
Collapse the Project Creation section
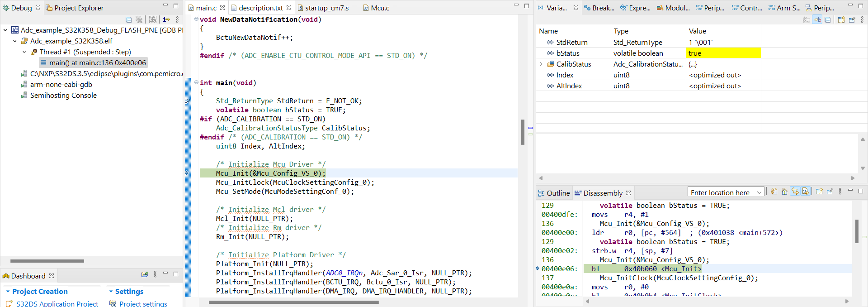pyautogui.click(x=8, y=292)
